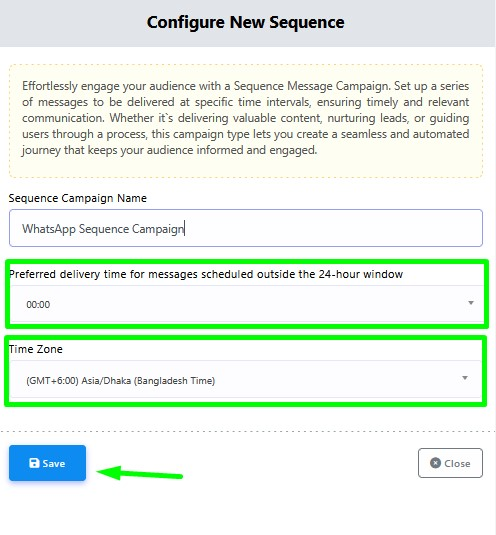Focus the Sequence Campaign Name input field

(246, 228)
